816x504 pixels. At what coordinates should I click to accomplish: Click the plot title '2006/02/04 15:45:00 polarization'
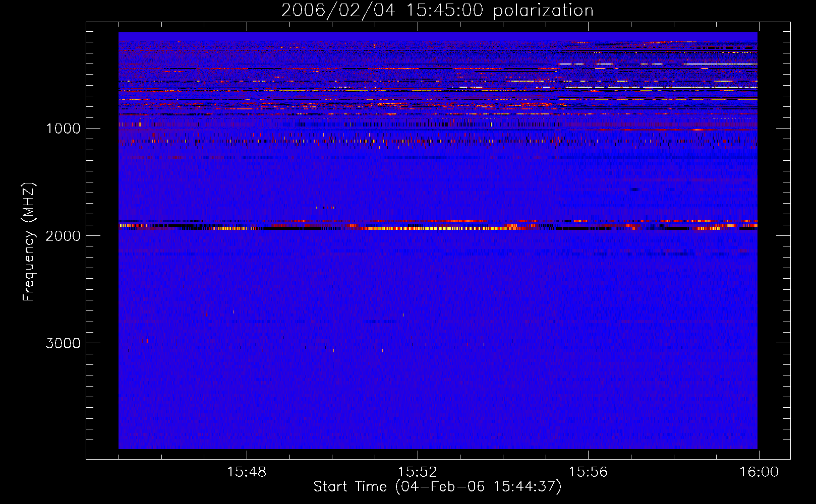tap(437, 11)
